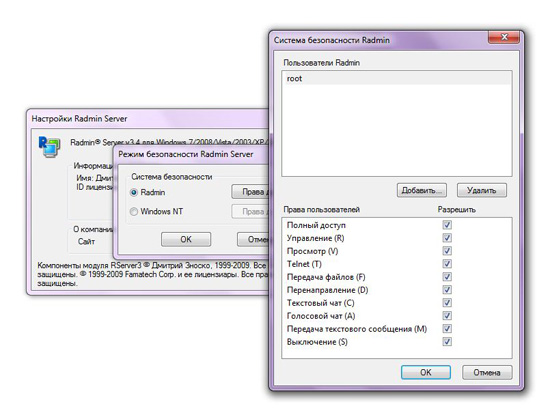Toggle Передача текстового сообщения (M) checkbox

pyautogui.click(x=447, y=329)
